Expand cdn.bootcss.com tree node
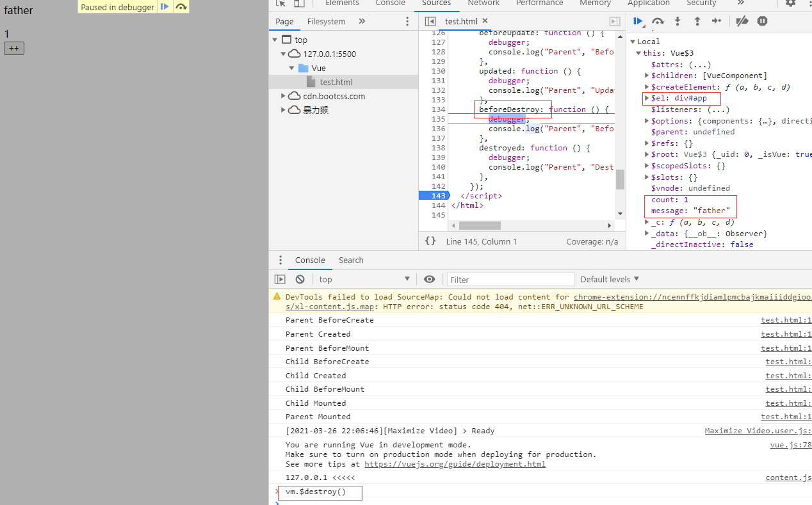The height and width of the screenshot is (505, 812). [x=284, y=96]
